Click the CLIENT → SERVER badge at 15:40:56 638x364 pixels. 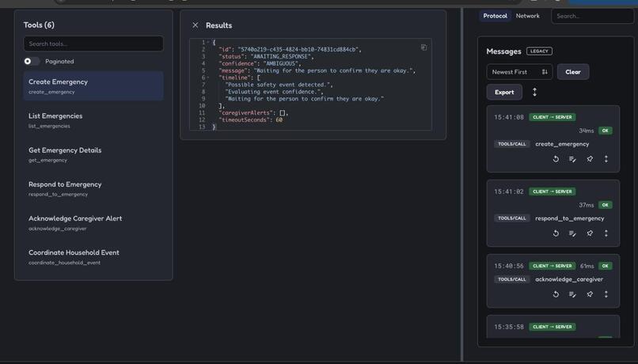[x=553, y=266]
